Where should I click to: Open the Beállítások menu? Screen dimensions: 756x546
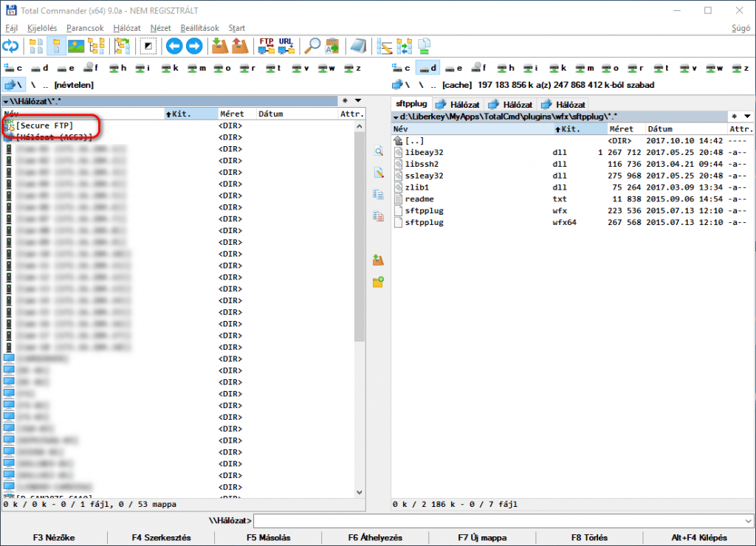[199, 28]
